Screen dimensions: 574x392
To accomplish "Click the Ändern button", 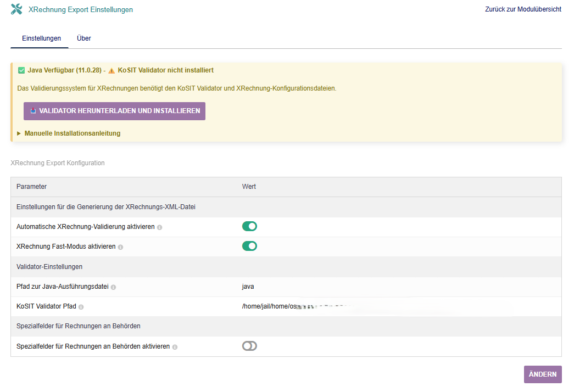I will coord(542,374).
